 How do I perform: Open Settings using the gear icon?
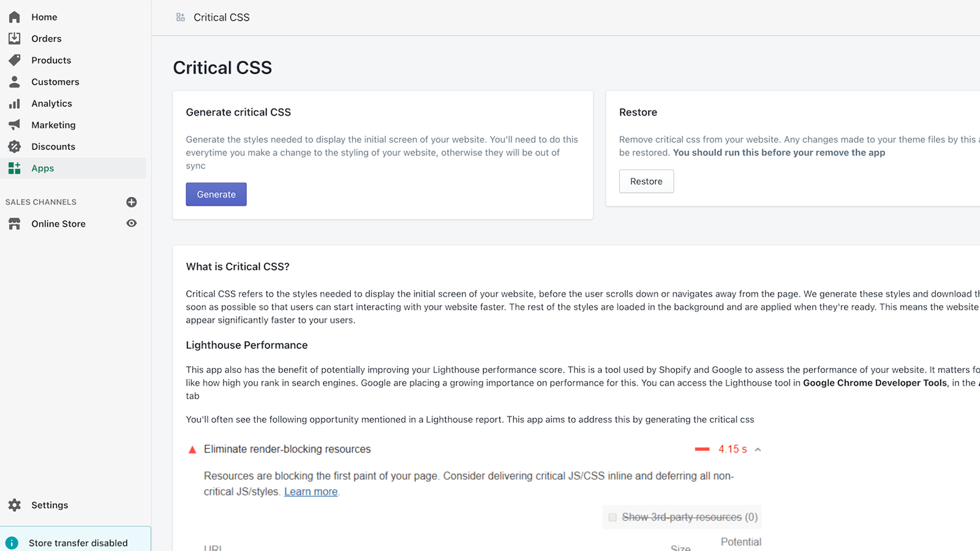(14, 504)
